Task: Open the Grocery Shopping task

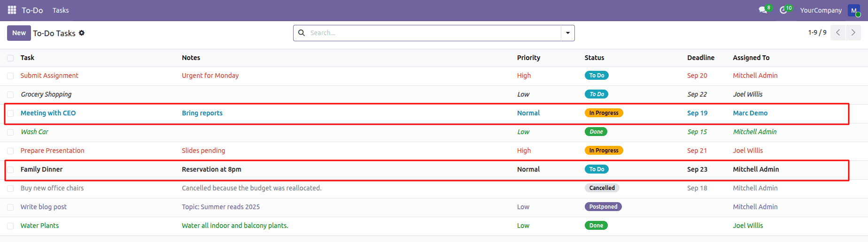Action: [x=46, y=94]
